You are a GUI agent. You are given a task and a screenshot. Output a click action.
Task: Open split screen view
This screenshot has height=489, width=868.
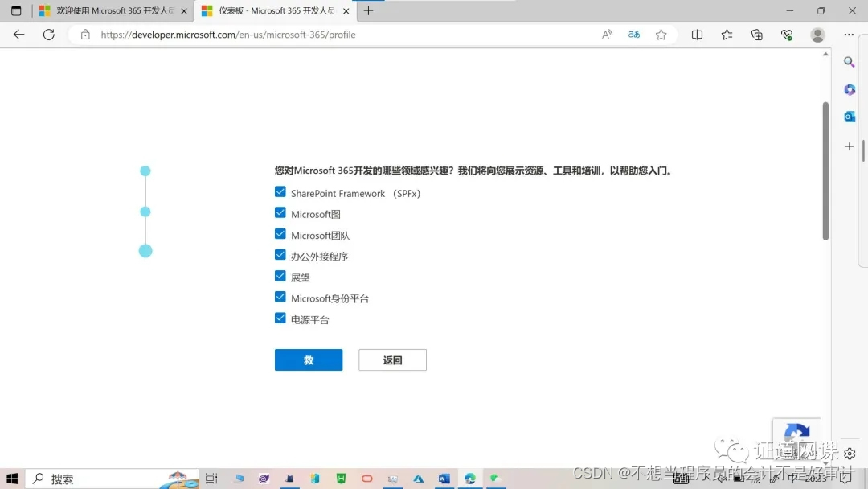697,35
